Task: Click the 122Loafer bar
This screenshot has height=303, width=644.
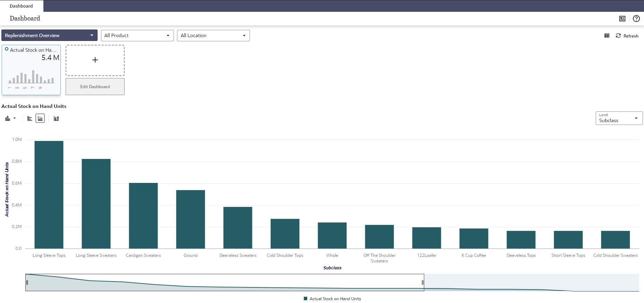Action: click(427, 238)
